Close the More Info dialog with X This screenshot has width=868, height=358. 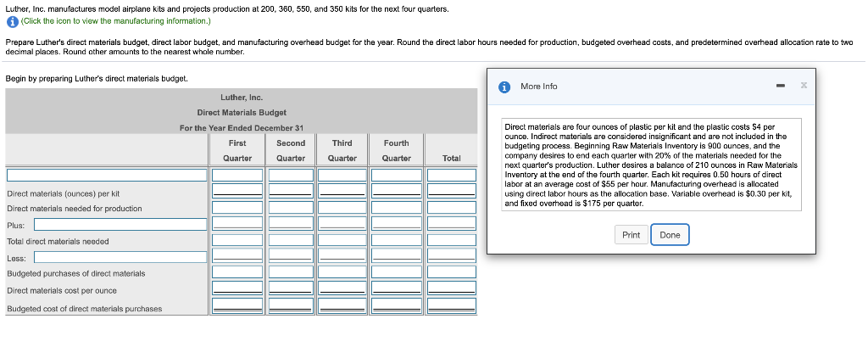pos(804,86)
